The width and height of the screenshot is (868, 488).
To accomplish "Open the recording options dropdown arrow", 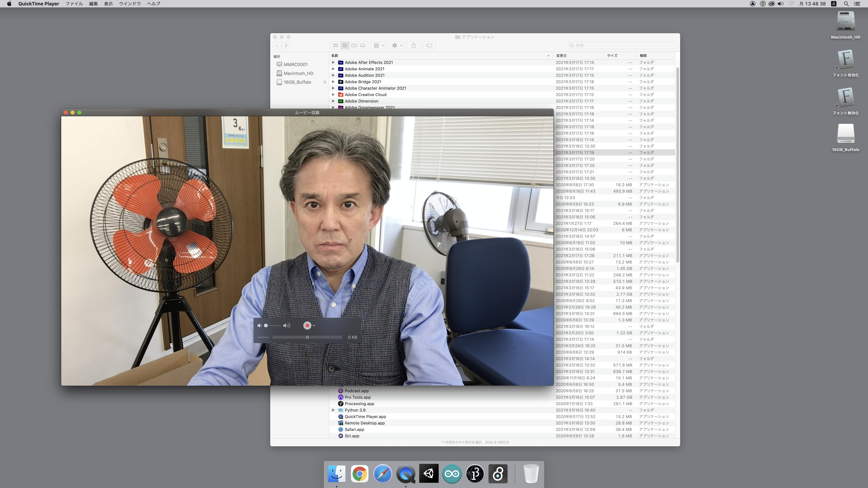I will [314, 325].
